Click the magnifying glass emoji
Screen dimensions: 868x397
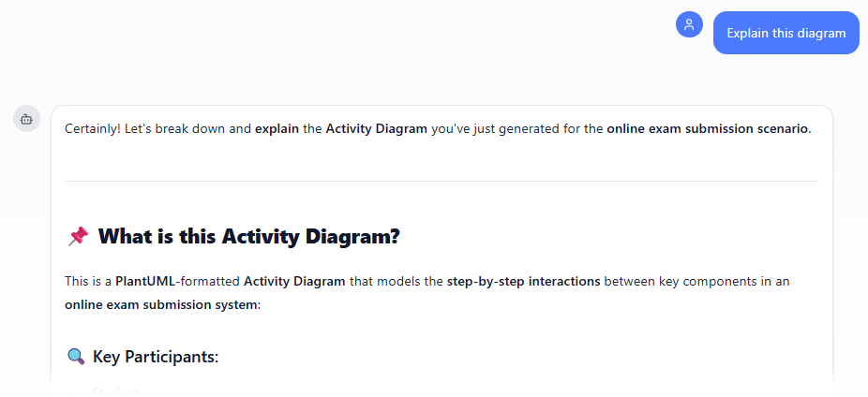(x=76, y=356)
